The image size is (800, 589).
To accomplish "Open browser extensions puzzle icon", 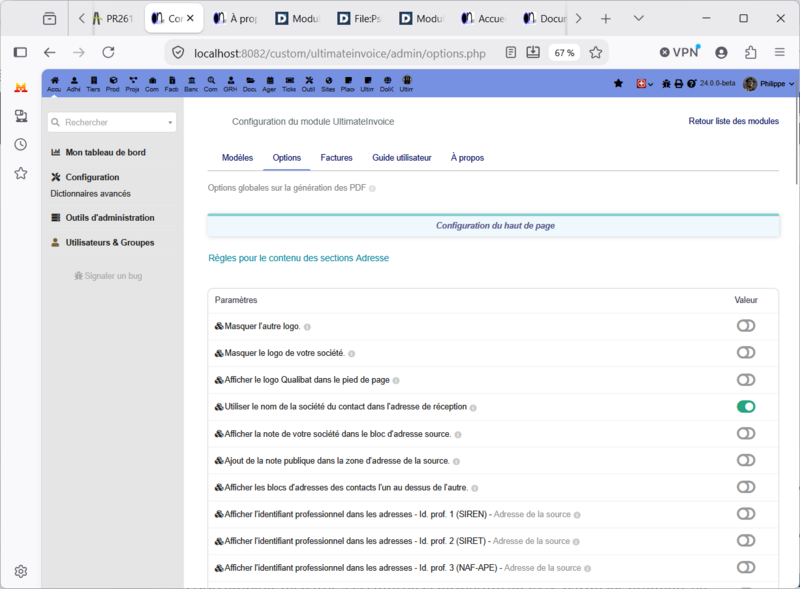I will tap(751, 52).
